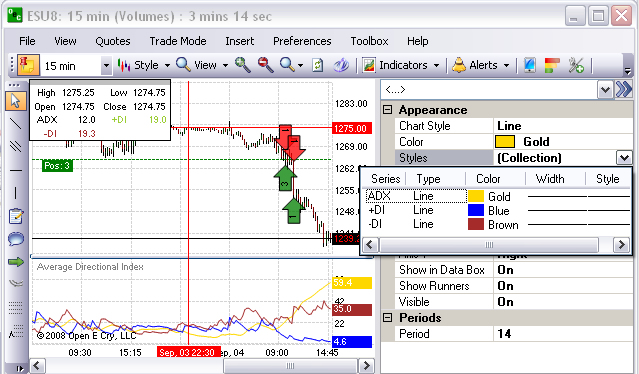639x374 pixels.
Task: Click the Style toolbar button
Action: [x=143, y=65]
